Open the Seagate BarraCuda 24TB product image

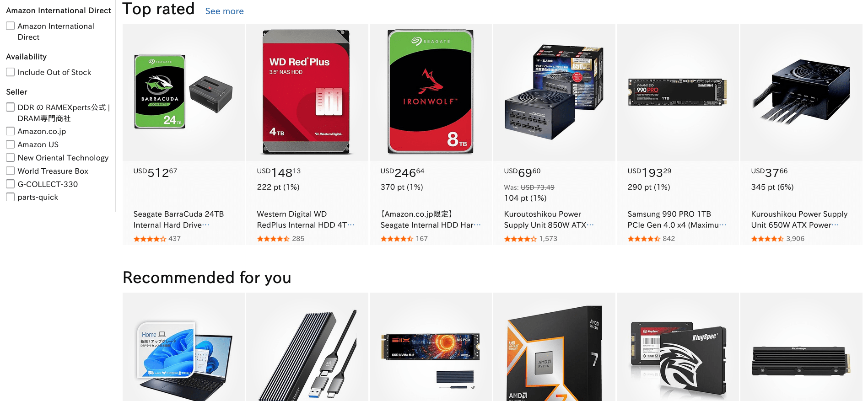tap(183, 92)
